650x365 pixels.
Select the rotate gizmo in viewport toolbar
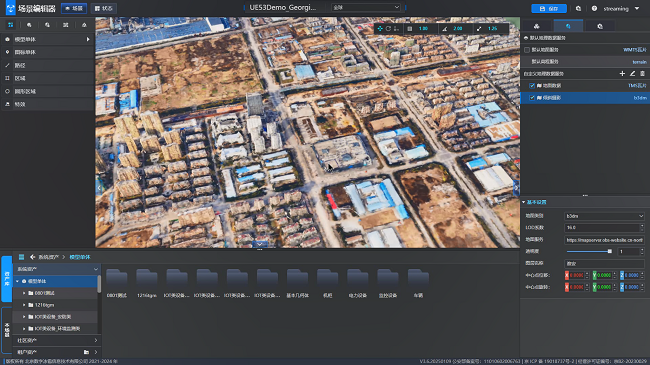pos(388,29)
